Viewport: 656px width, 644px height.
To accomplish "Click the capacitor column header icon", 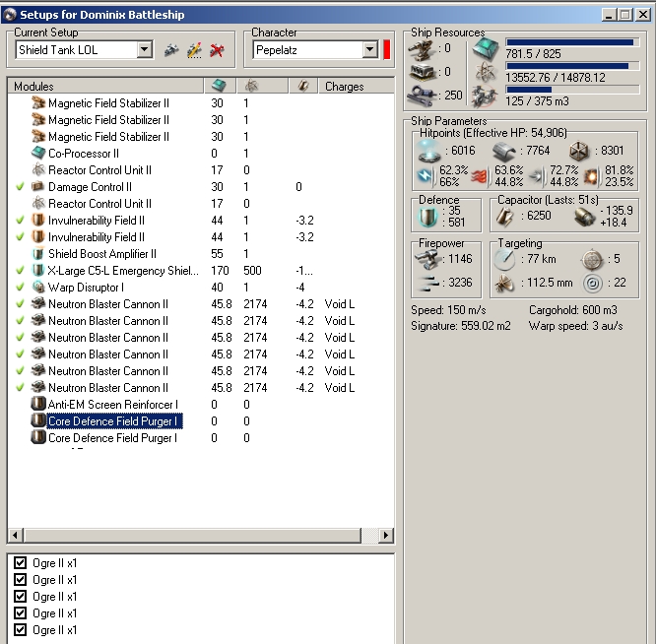I will [x=303, y=86].
